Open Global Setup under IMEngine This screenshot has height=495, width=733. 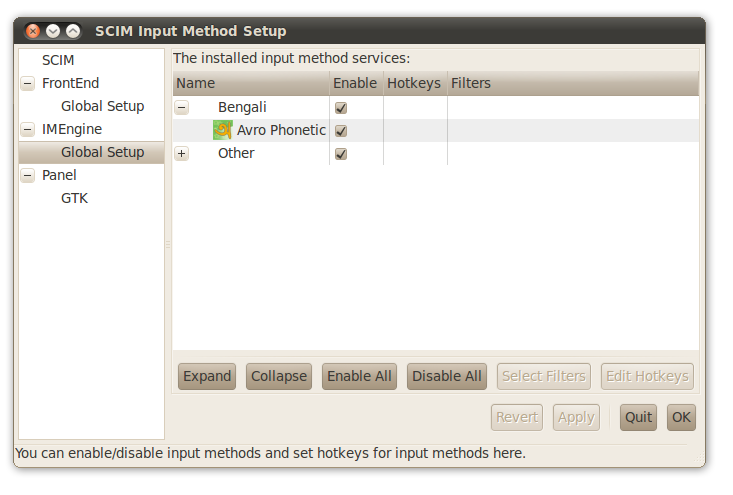tap(102, 152)
